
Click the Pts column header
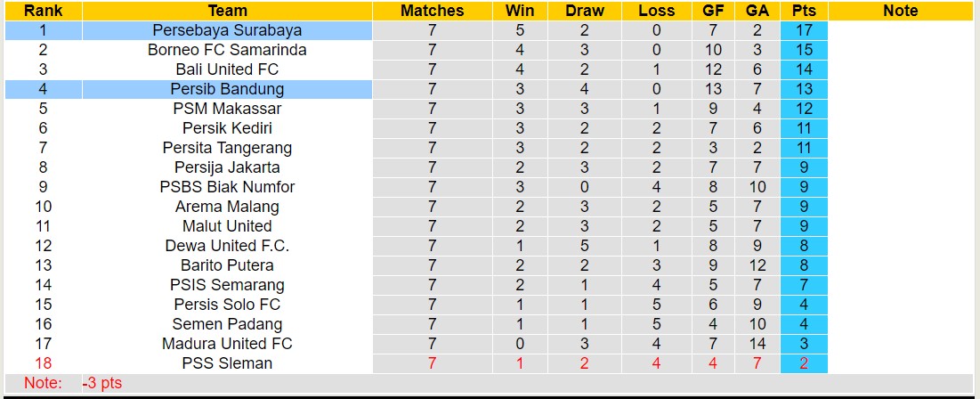pyautogui.click(x=804, y=11)
